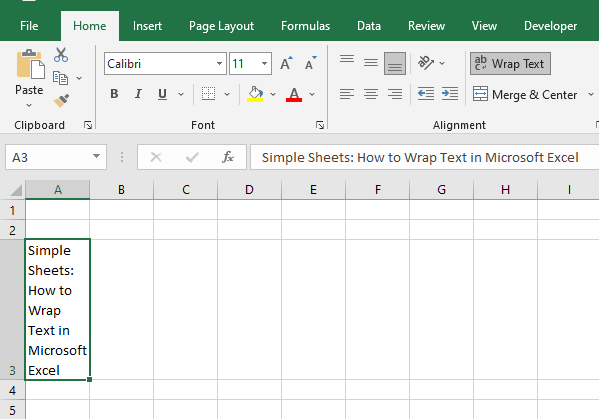Center text horizontally in the cell
Image resolution: width=599 pixels, height=419 pixels.
pos(371,94)
